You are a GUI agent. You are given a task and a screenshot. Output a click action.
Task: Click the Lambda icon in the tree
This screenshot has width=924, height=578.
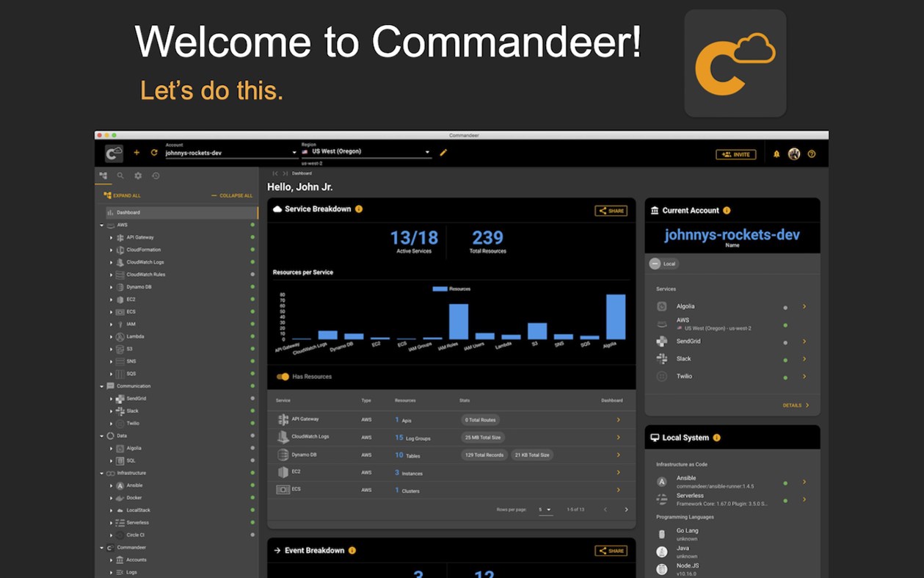pos(120,336)
